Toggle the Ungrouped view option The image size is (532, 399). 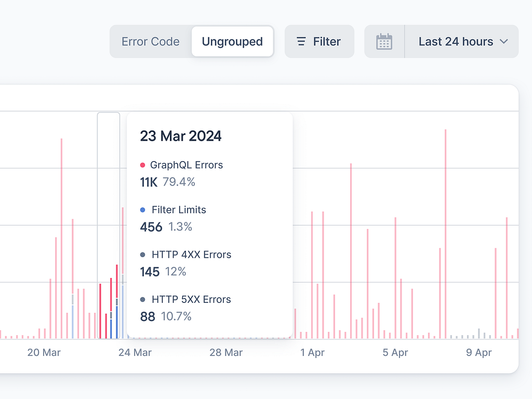click(232, 41)
